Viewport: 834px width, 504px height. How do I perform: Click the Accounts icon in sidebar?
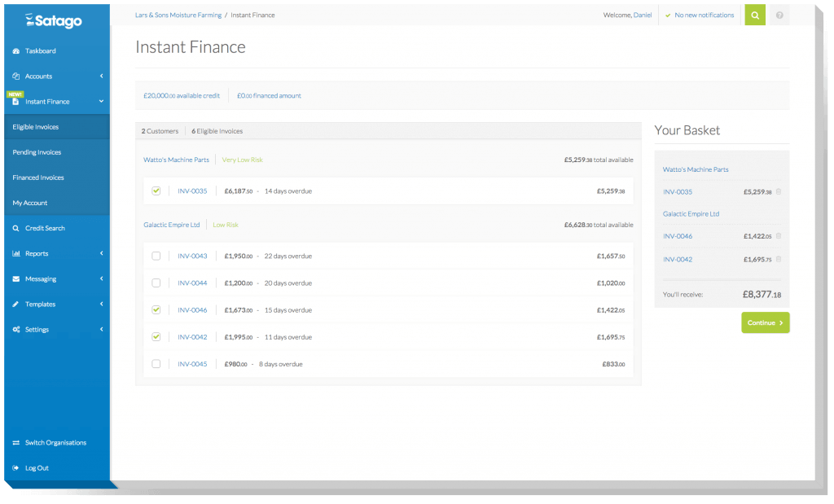[x=16, y=76]
